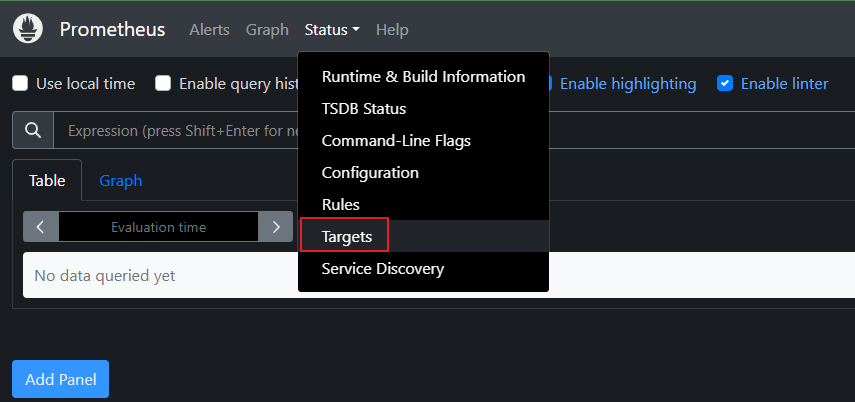Image resolution: width=855 pixels, height=402 pixels.
Task: Click the Prometheus torch logo icon
Action: pyautogui.click(x=28, y=29)
